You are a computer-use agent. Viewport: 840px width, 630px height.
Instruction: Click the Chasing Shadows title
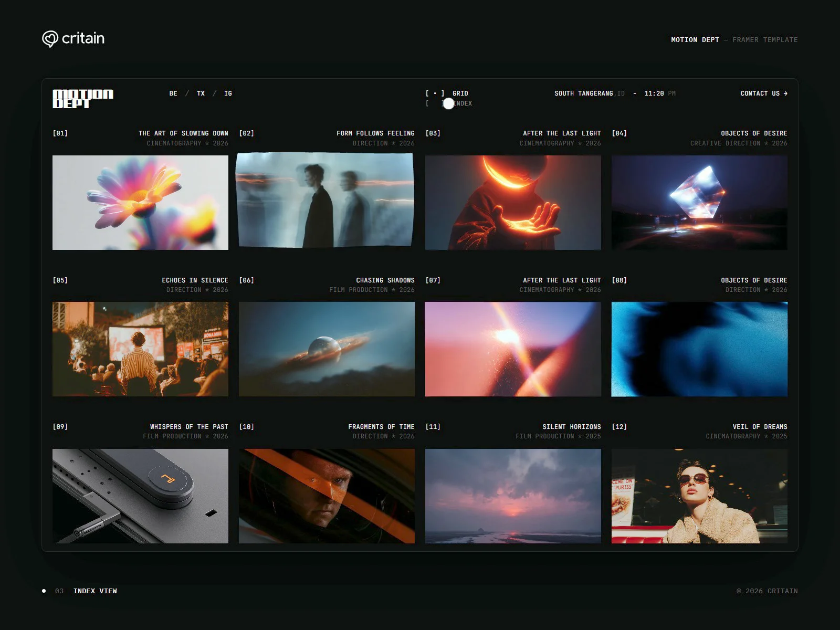tap(385, 280)
